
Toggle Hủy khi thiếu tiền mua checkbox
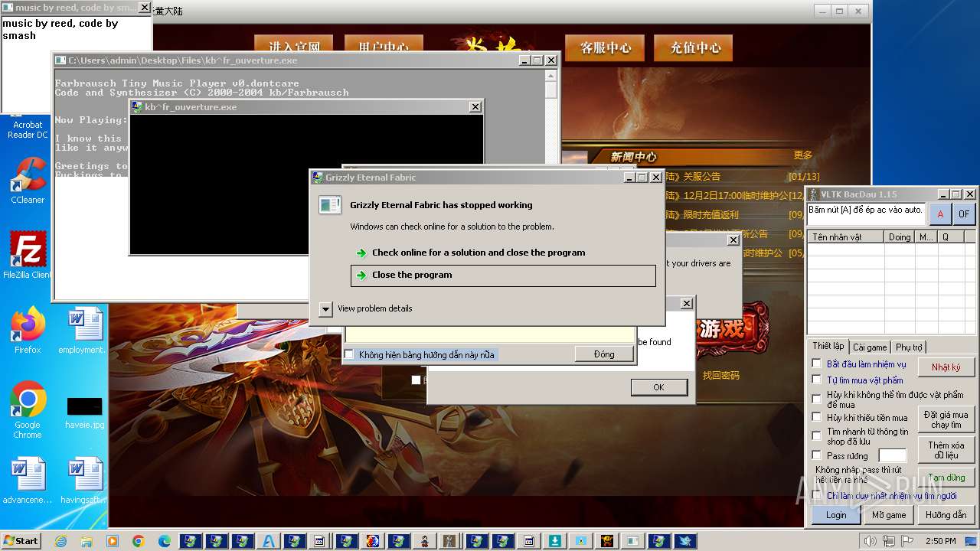click(817, 418)
